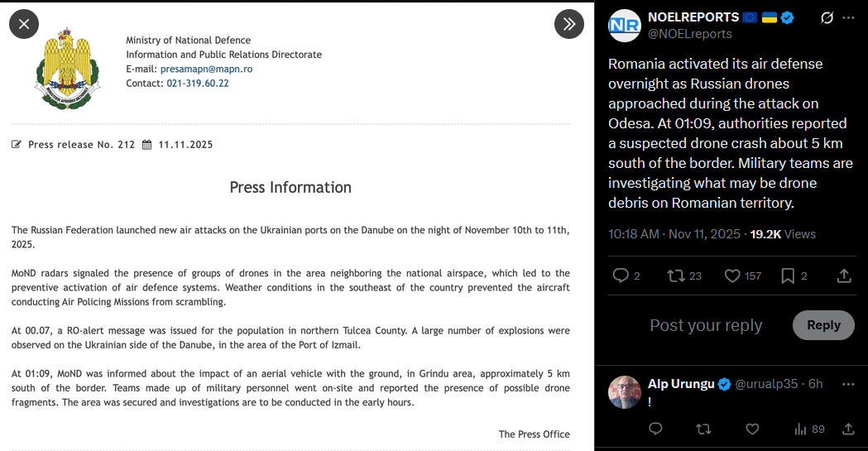Screen dimensions: 868x451
Task: Click the Ukraine flag emoji beside NOELREPORTS
Action: [770, 17]
